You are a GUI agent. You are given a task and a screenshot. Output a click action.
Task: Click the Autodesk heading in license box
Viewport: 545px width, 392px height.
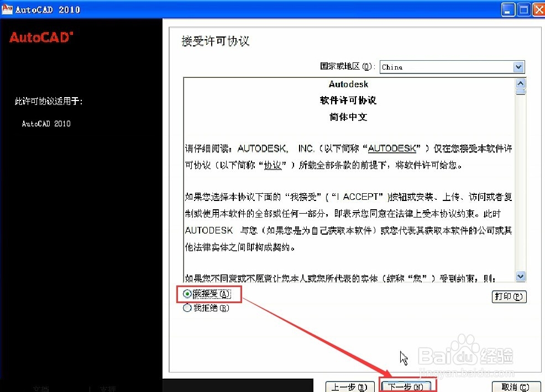coord(348,84)
